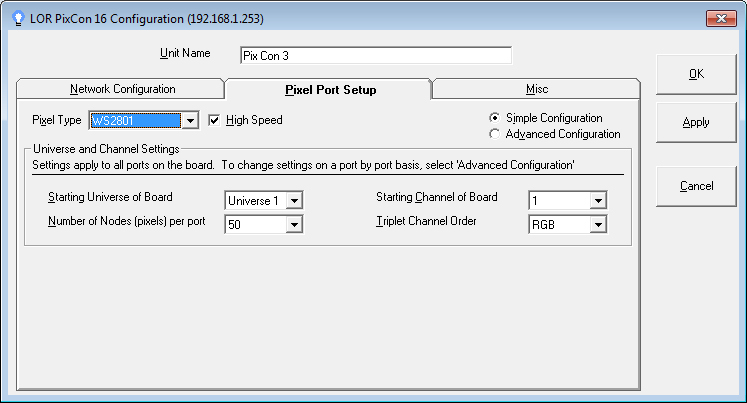Viewport: 747px width, 403px height.
Task: Click 'Starting Channel of Board' label
Action: click(437, 197)
